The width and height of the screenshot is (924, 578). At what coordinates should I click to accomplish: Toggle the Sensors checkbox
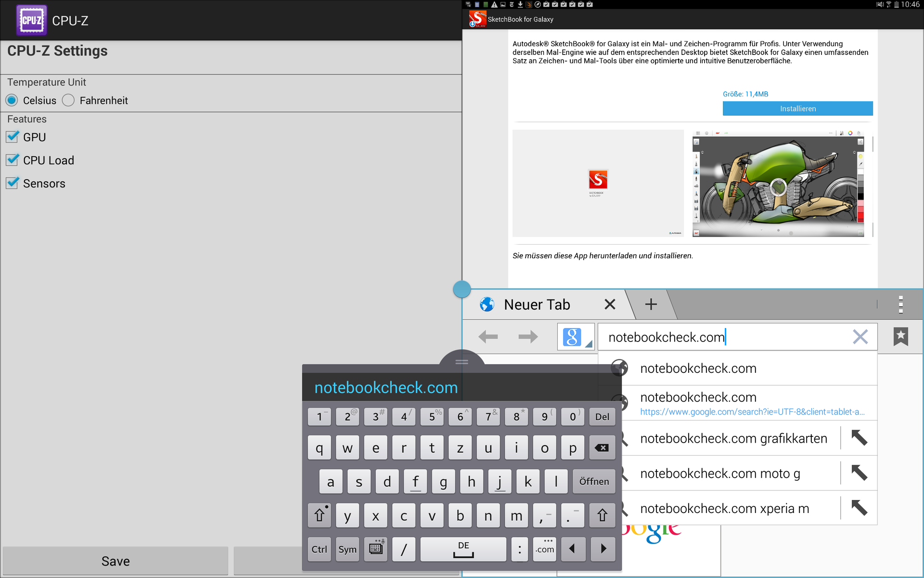(13, 183)
